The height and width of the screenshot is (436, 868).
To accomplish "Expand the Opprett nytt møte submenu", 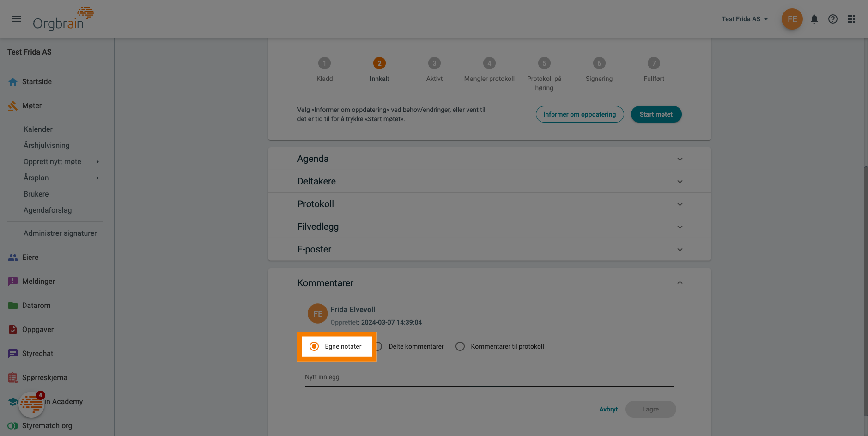I will [97, 162].
